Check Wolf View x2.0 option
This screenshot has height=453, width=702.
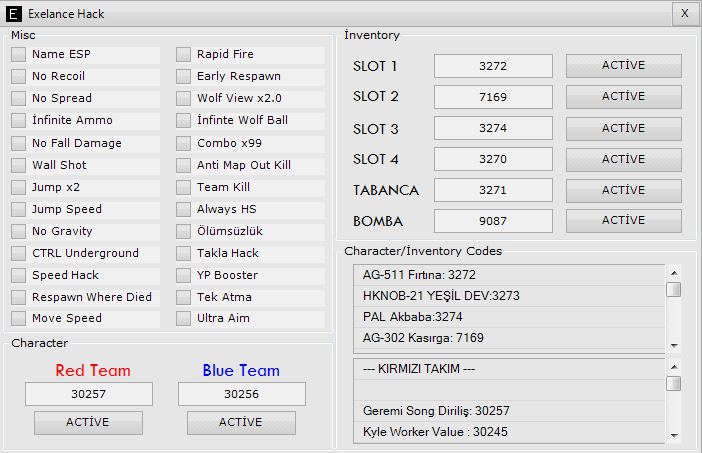(x=183, y=98)
